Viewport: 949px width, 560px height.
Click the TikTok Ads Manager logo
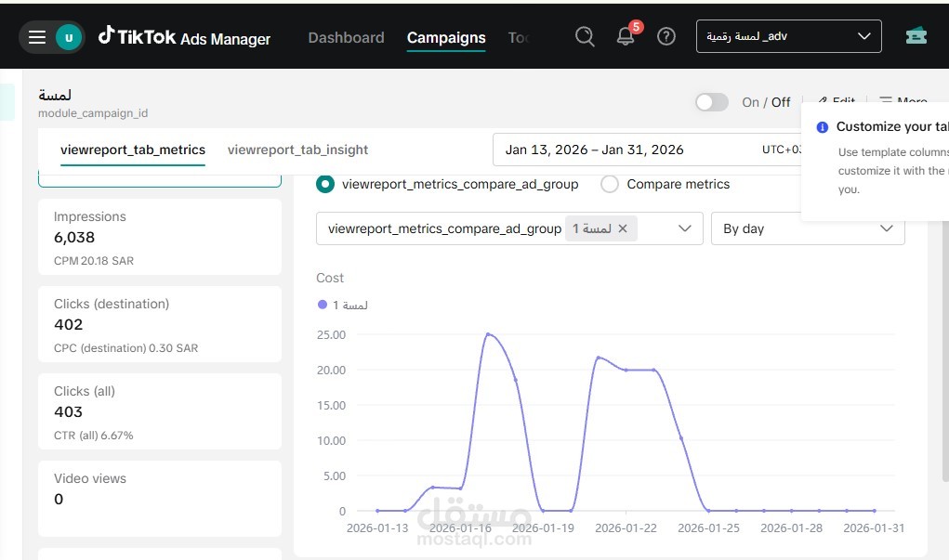click(x=184, y=37)
